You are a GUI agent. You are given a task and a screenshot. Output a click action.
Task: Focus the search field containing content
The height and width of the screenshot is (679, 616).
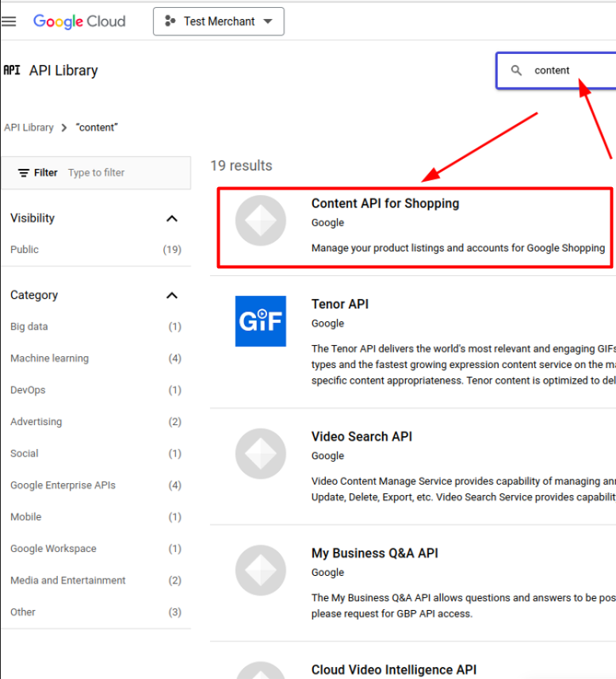click(x=557, y=71)
